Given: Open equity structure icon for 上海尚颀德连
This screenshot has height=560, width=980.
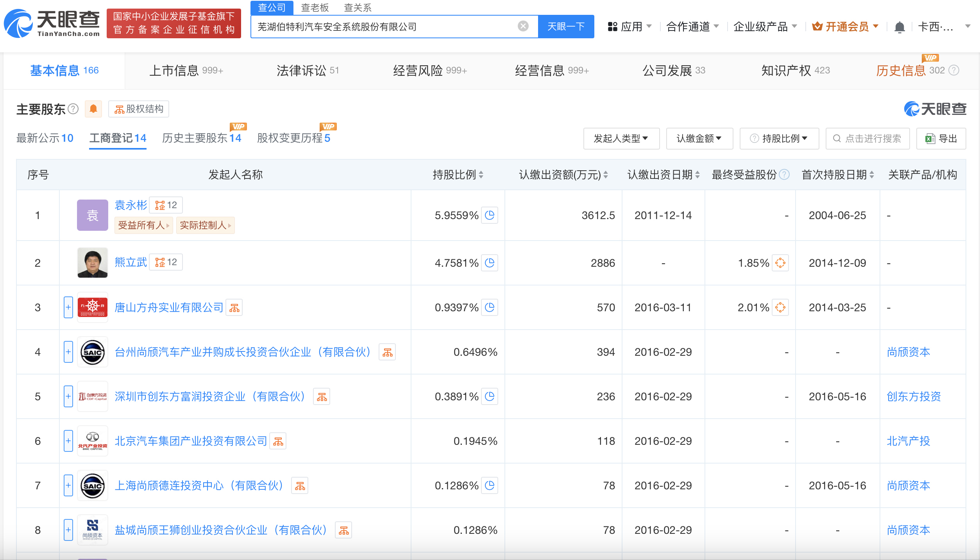Looking at the screenshot, I should click(x=300, y=486).
